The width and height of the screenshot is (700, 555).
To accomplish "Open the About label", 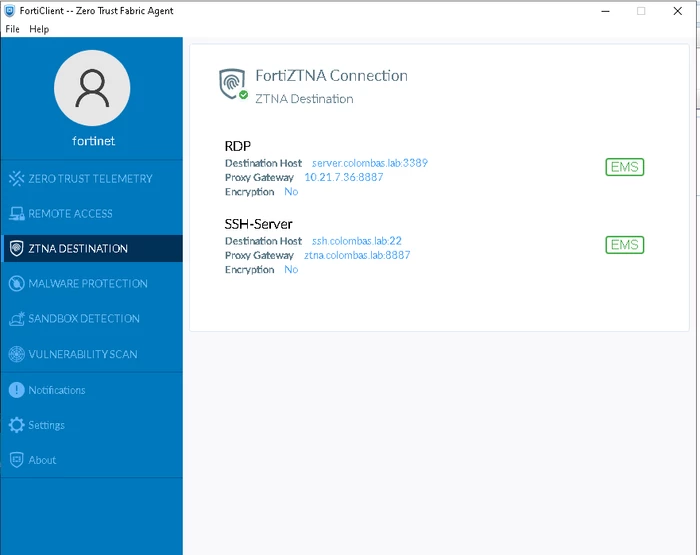I will tap(42, 460).
